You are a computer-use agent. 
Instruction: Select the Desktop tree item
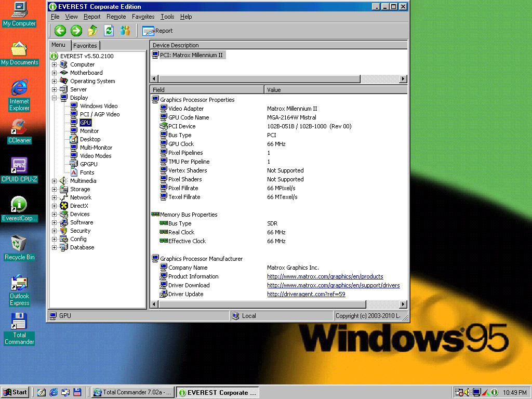(x=90, y=139)
